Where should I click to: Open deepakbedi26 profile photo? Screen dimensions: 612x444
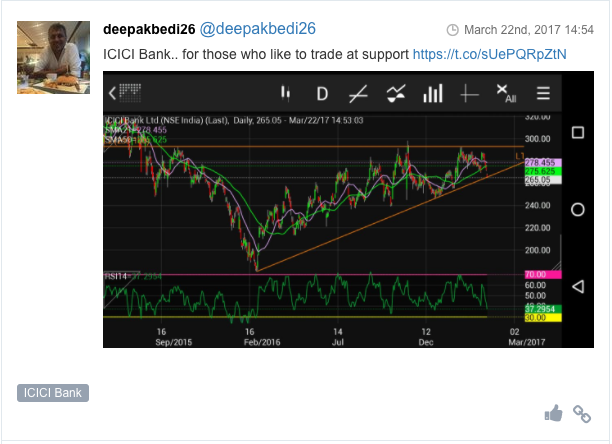53,57
